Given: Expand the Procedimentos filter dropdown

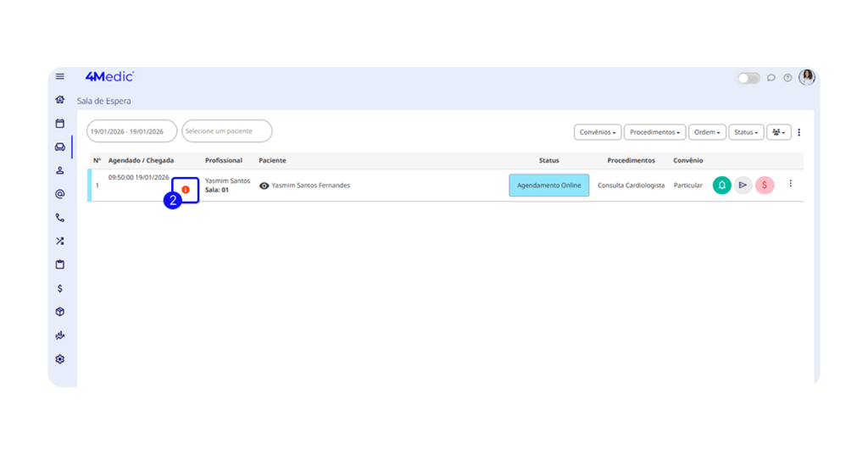Looking at the screenshot, I should (x=654, y=132).
